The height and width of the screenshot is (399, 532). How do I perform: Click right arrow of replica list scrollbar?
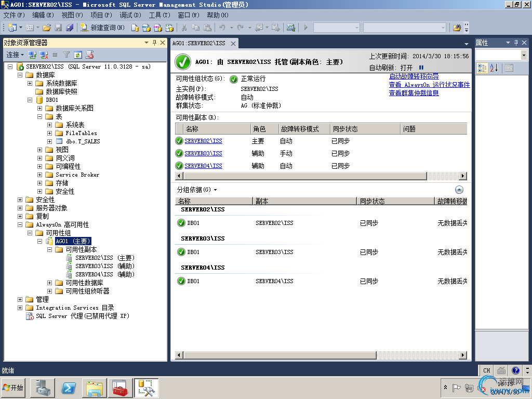[x=463, y=176]
